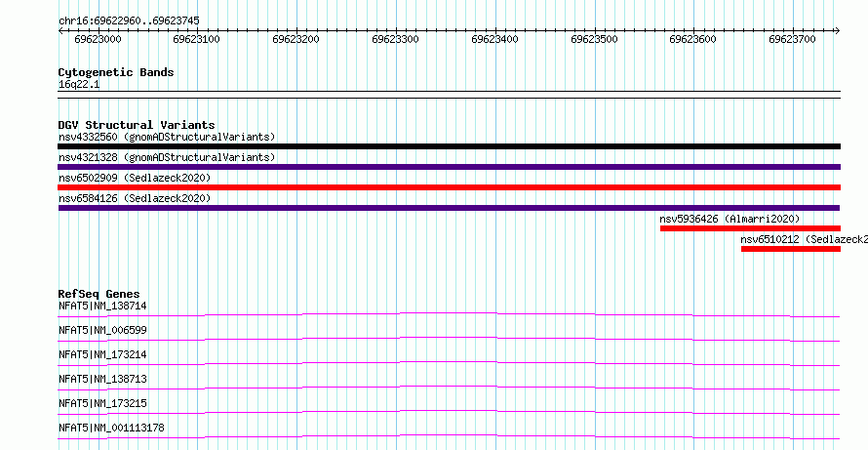
Task: Click the magenta line of NFAT5|NM_138714
Action: (x=449, y=314)
